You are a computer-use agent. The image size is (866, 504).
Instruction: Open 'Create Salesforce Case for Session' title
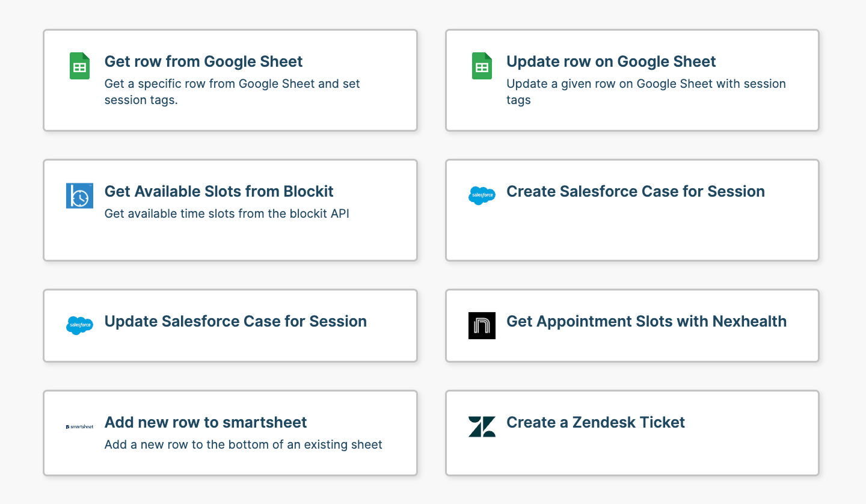[636, 191]
